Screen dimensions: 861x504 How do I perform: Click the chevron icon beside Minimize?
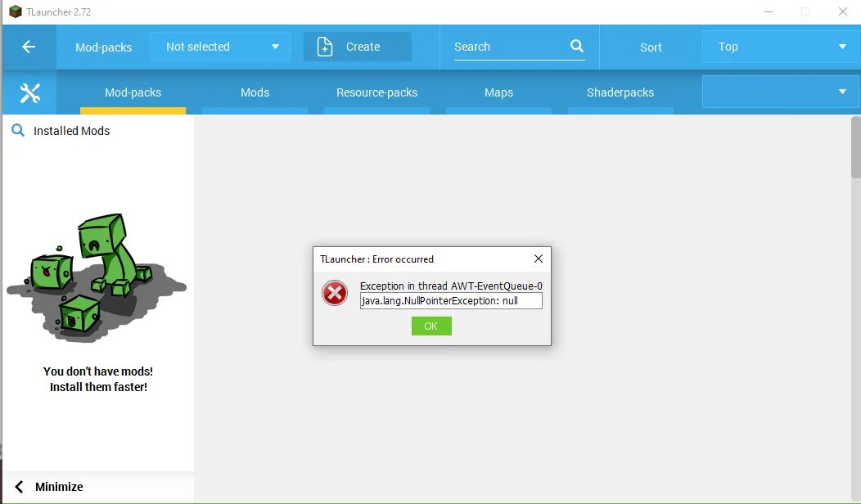point(19,487)
